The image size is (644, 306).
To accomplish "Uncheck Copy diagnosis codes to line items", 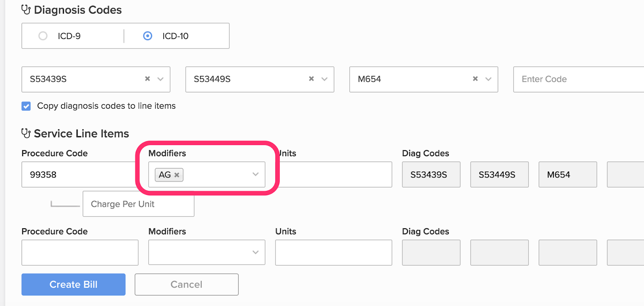I will [x=26, y=106].
